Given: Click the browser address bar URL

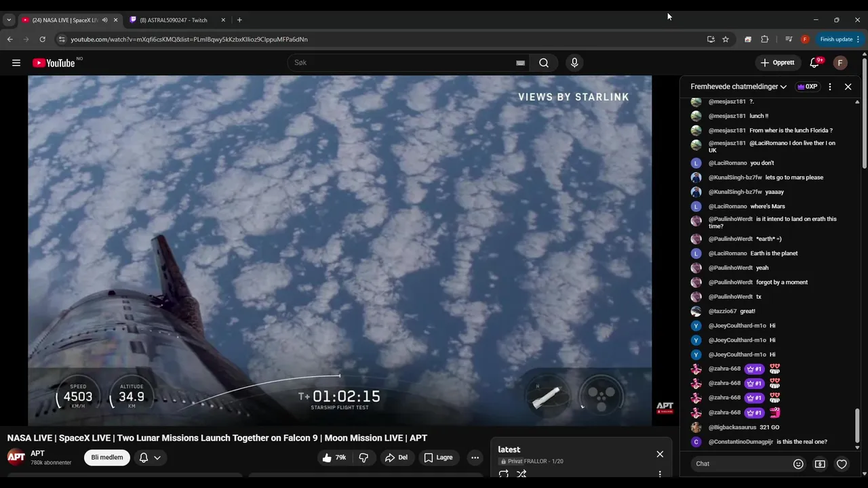Looking at the screenshot, I should click(189, 39).
